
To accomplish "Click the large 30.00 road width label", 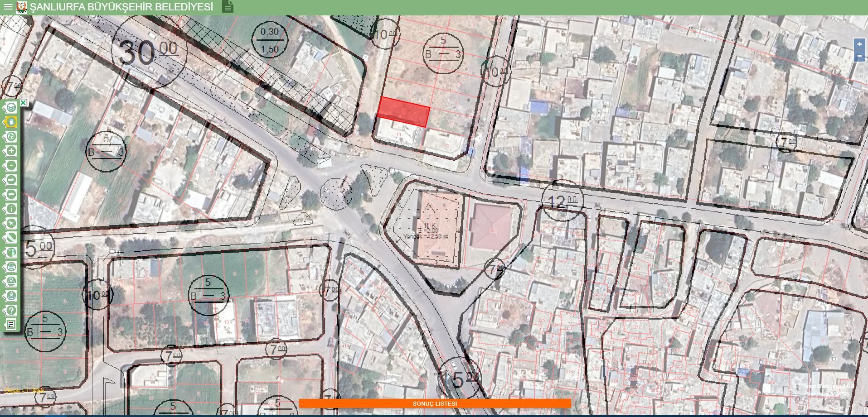I will [x=148, y=52].
